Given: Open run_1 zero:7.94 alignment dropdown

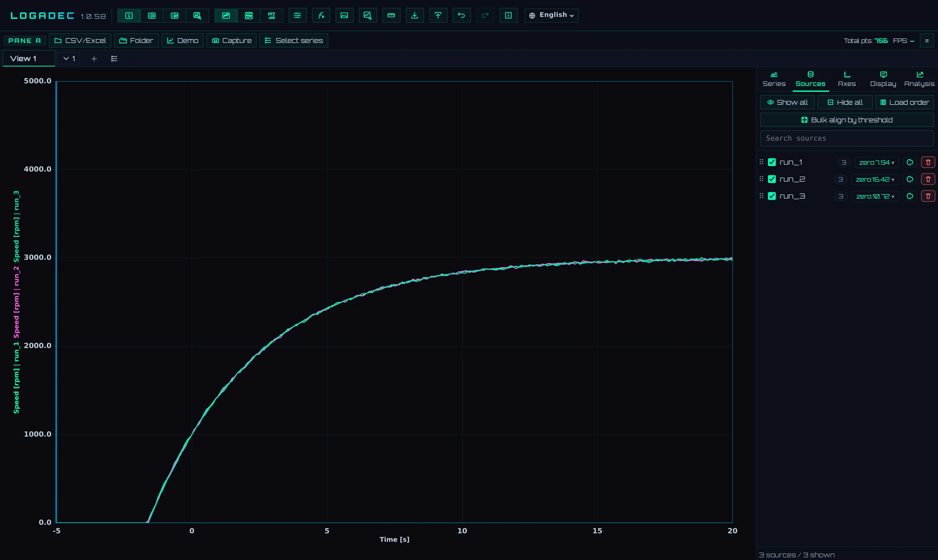Looking at the screenshot, I should point(876,163).
